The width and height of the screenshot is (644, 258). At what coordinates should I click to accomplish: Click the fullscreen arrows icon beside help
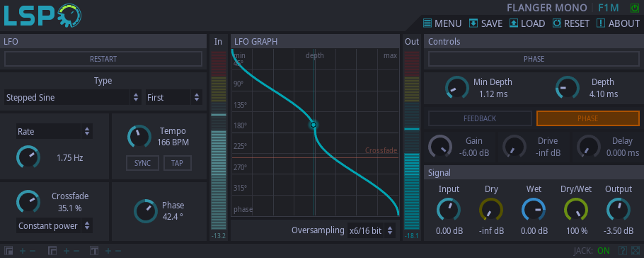(635, 251)
